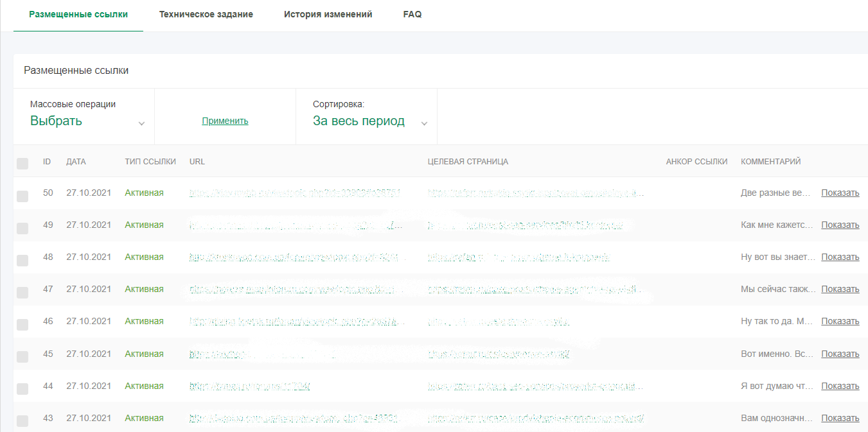Open target page link in row 48
The width and height of the screenshot is (868, 432).
[x=518, y=257]
